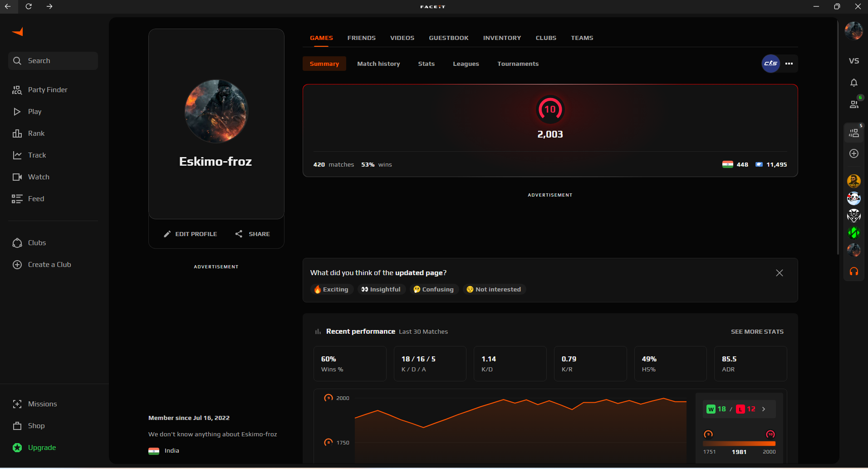The width and height of the screenshot is (868, 469).
Task: Open the notifications bell
Action: [x=854, y=83]
